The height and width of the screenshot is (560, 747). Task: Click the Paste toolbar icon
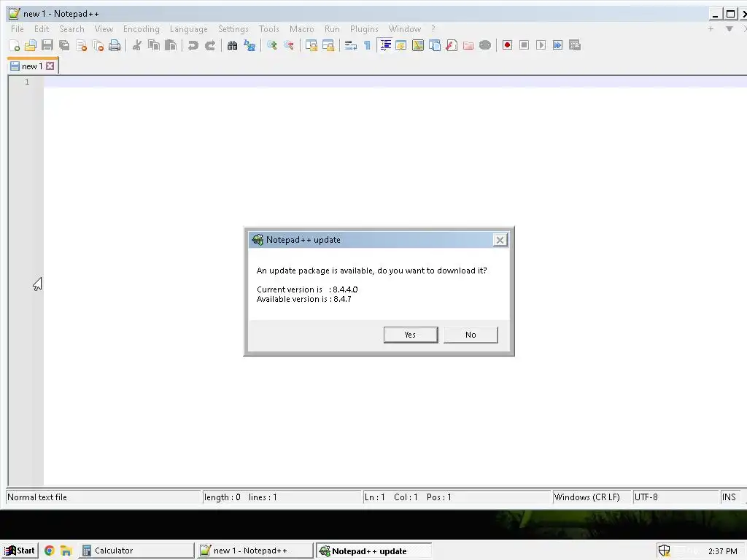coord(170,45)
